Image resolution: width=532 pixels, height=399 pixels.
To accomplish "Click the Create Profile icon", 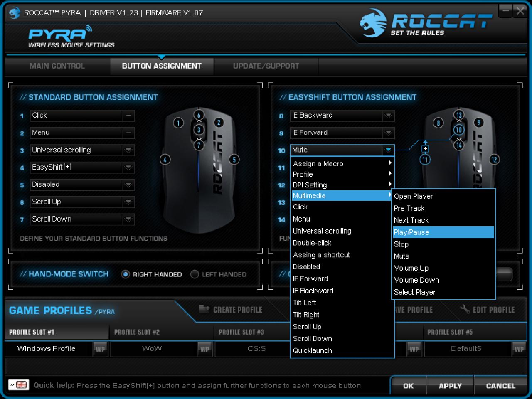I will pyautogui.click(x=204, y=309).
